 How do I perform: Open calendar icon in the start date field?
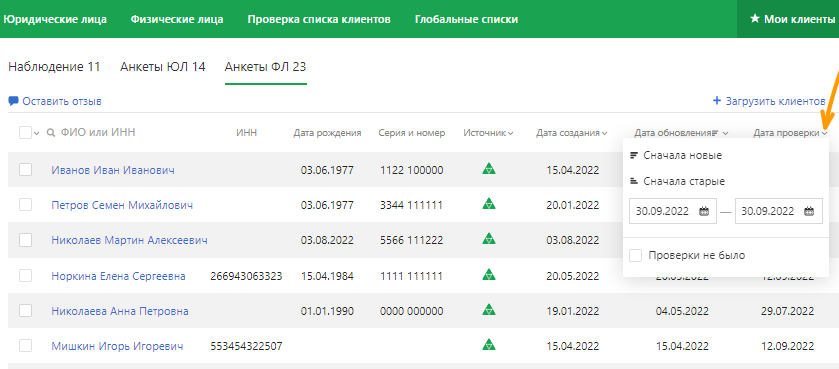[704, 211]
